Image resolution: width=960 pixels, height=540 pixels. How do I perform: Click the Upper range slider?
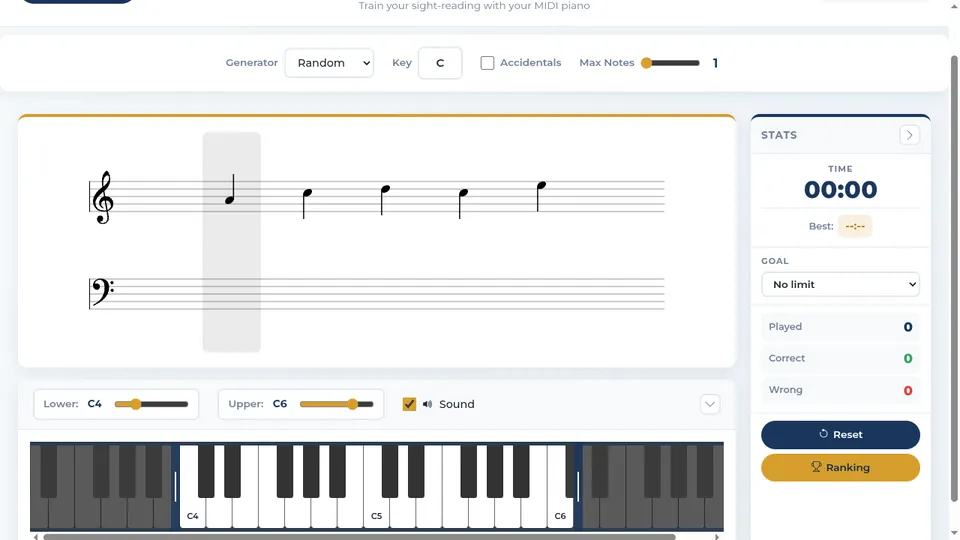tap(336, 404)
